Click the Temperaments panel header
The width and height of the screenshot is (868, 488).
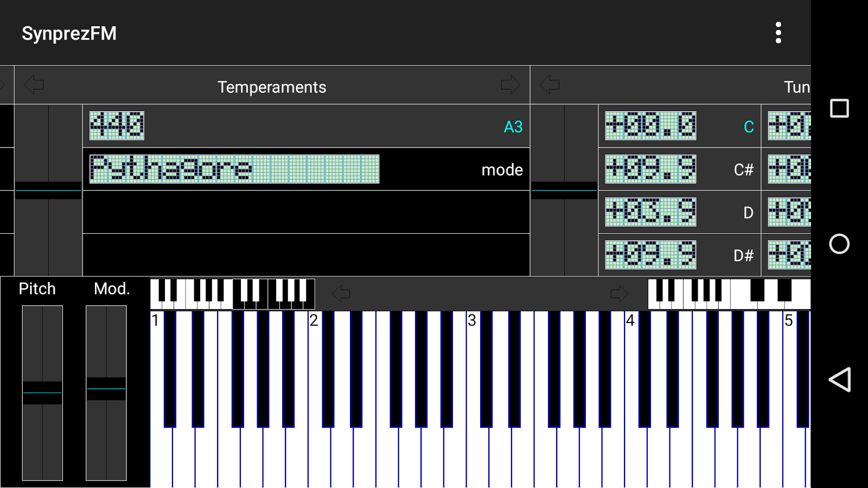point(272,87)
